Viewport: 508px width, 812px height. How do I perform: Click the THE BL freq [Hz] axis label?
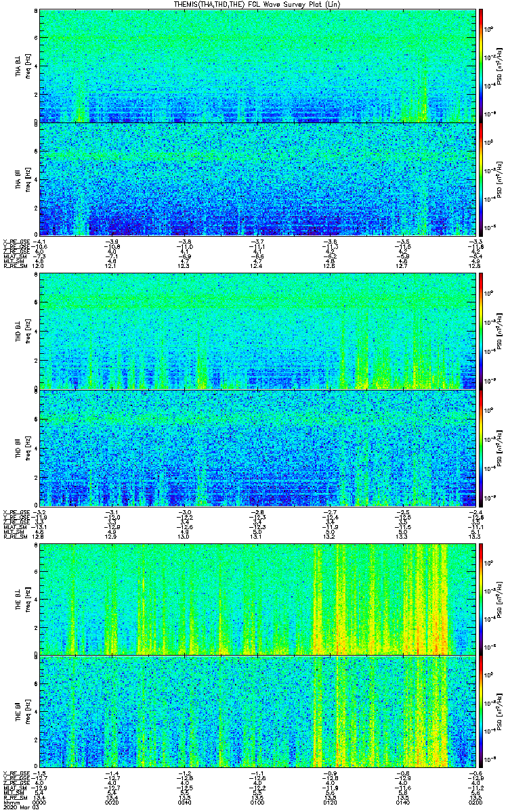26,599
